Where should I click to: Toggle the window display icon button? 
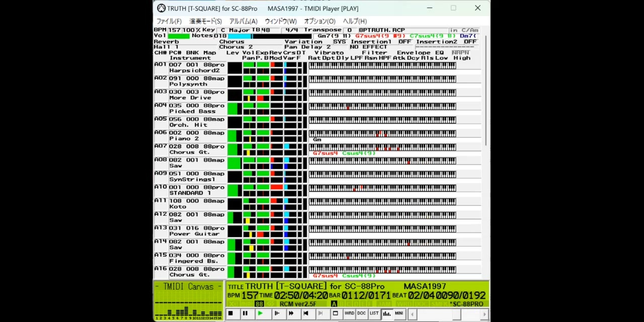pyautogui.click(x=336, y=313)
